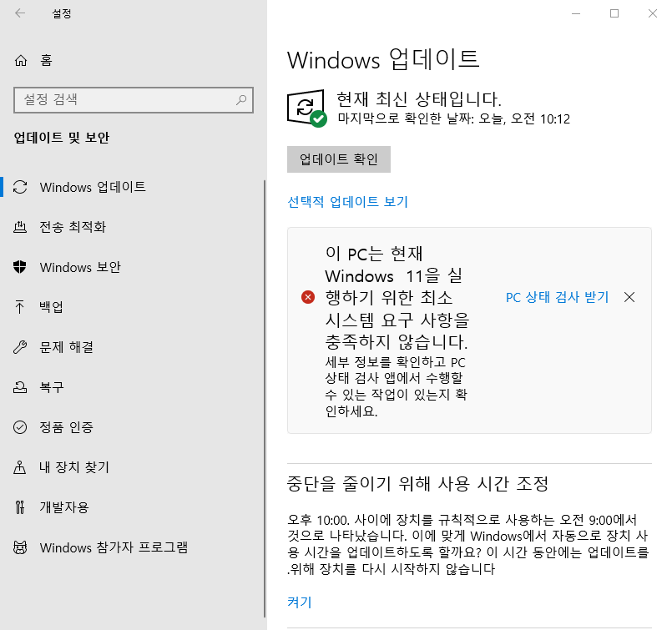672x630 pixels.
Task: Click the Windows 참가자 프로그램 icon
Action: [22, 547]
